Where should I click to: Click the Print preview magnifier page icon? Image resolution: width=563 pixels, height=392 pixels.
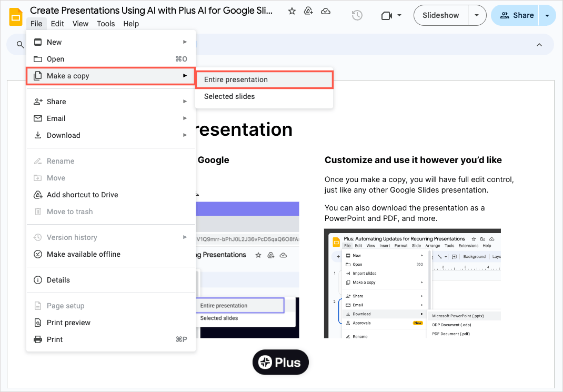click(x=38, y=323)
